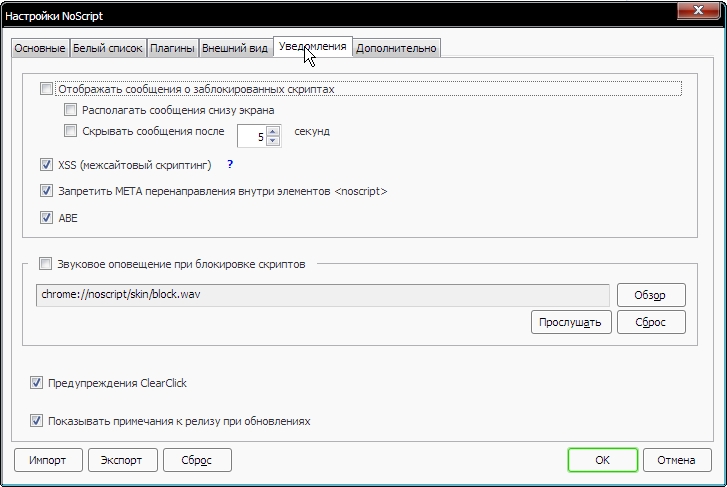Enable showing messages about blocked scripts

point(46,88)
